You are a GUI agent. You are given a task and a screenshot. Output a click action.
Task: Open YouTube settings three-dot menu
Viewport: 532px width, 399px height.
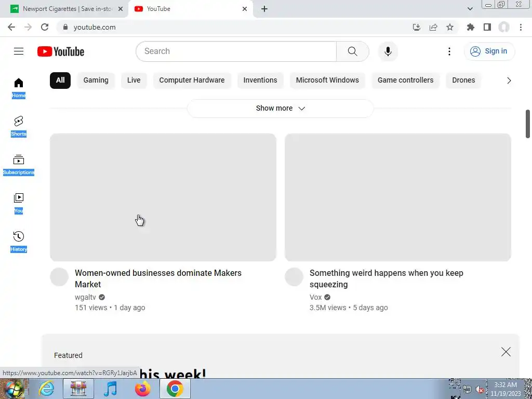coord(449,51)
